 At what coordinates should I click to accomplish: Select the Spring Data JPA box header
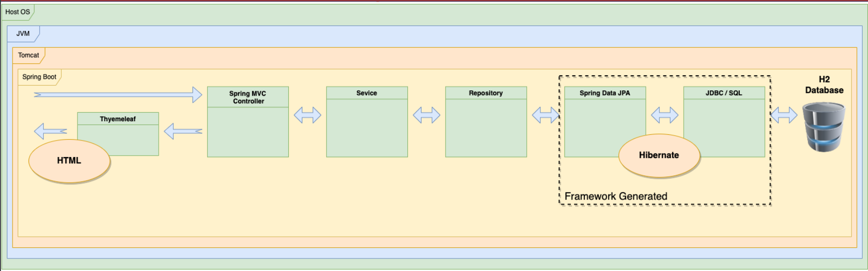[605, 93]
